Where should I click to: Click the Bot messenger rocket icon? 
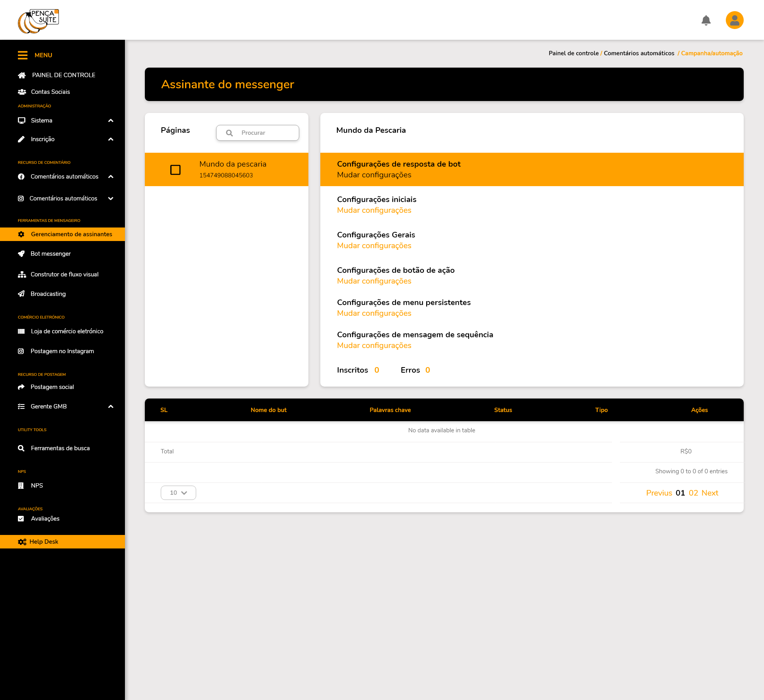pos(21,254)
